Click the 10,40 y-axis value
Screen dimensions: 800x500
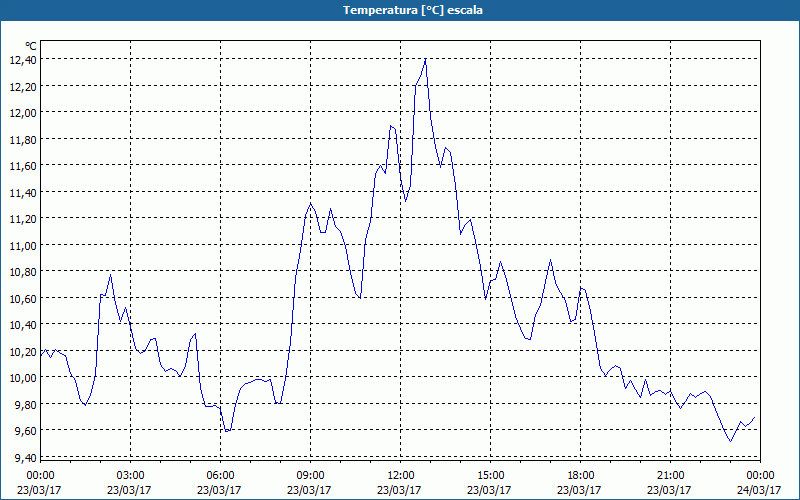[x=23, y=325]
